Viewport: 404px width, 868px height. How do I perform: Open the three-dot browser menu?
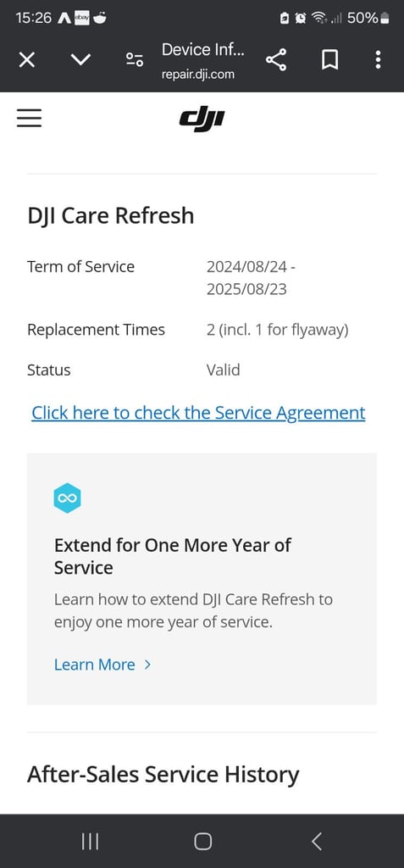(x=378, y=60)
